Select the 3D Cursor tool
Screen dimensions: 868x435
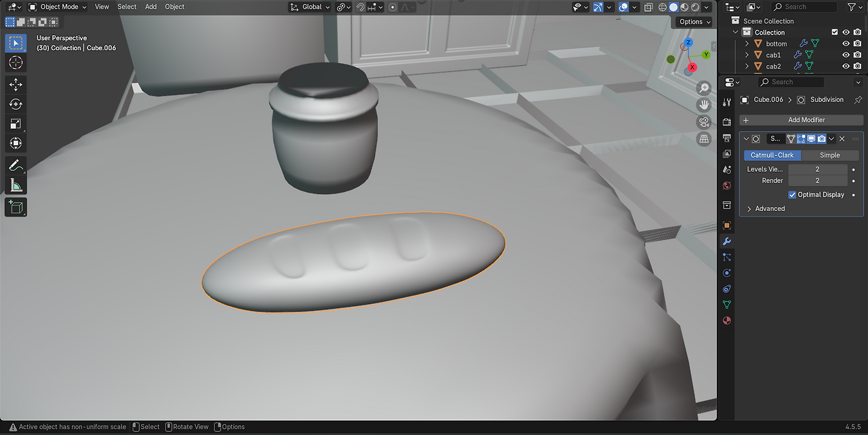[16, 63]
